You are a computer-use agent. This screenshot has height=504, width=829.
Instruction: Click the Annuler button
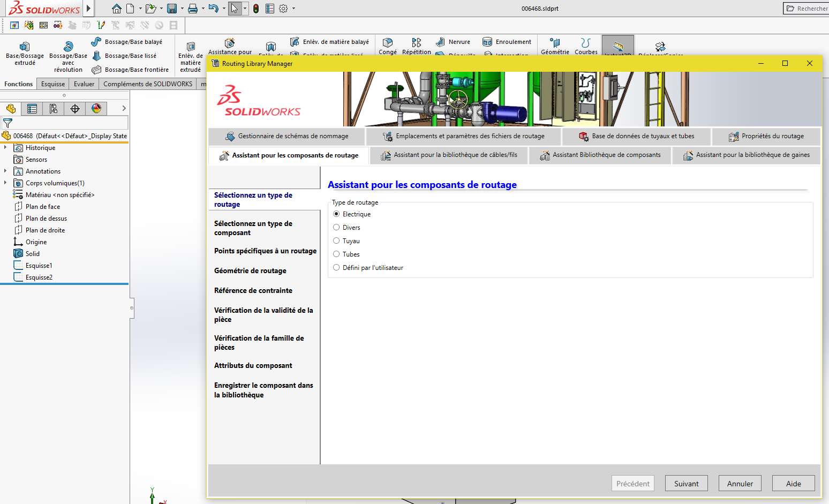(x=740, y=483)
